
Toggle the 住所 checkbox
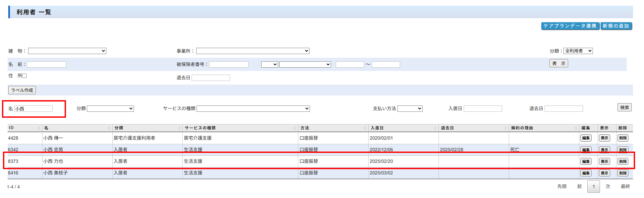click(x=24, y=76)
